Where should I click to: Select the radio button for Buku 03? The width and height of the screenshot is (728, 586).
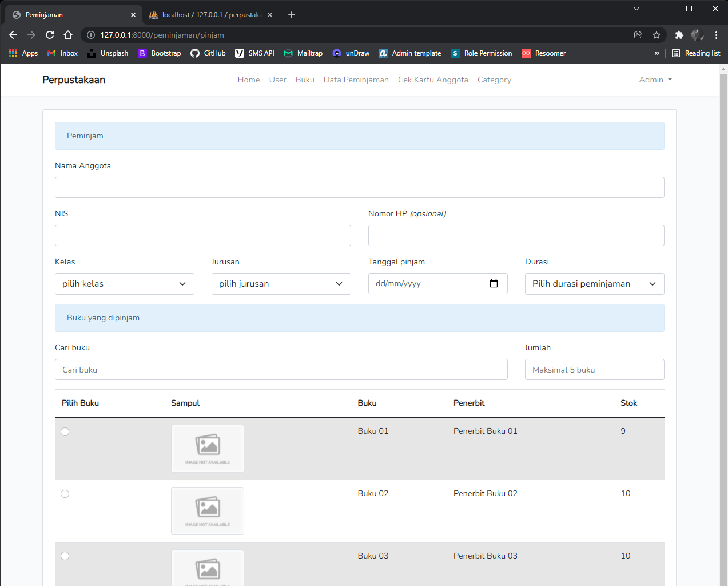(65, 556)
